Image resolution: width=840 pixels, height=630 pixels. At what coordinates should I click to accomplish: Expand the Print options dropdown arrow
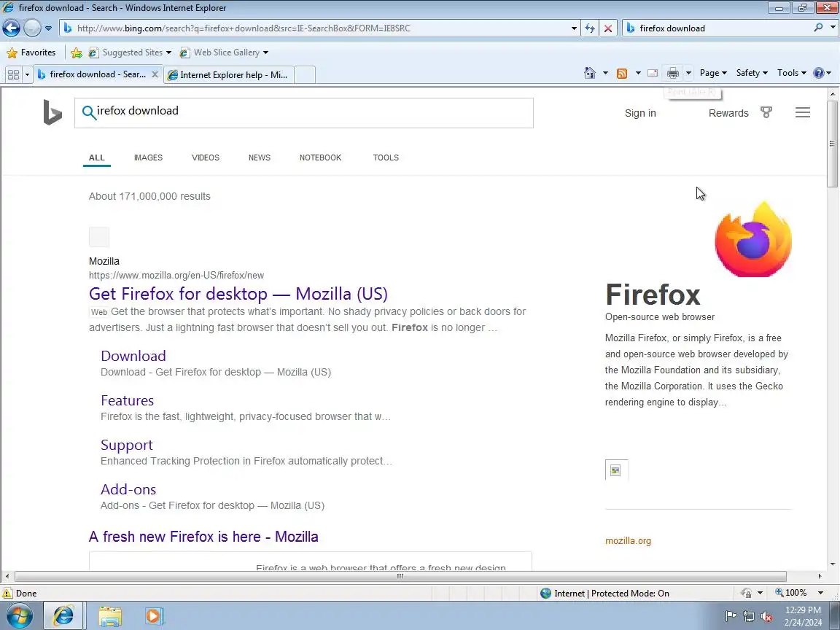tap(688, 73)
